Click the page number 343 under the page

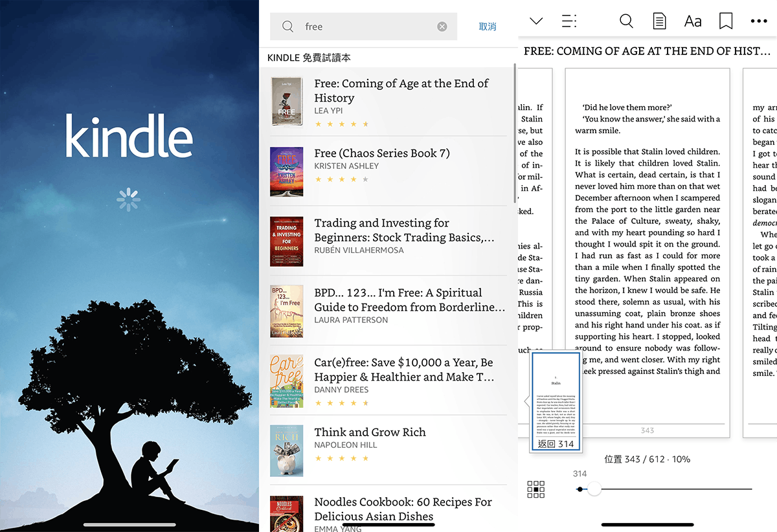647,430
